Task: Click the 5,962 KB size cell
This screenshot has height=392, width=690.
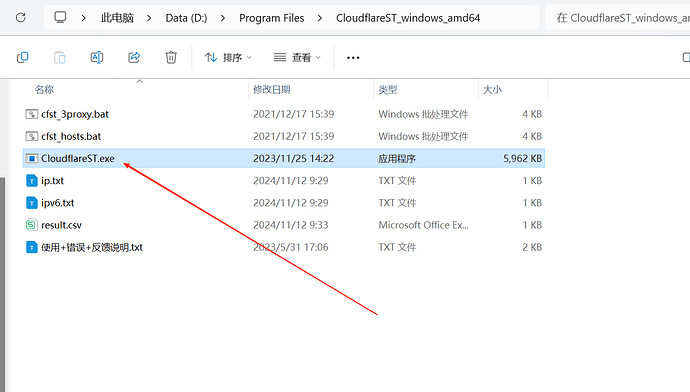Action: pyautogui.click(x=522, y=158)
